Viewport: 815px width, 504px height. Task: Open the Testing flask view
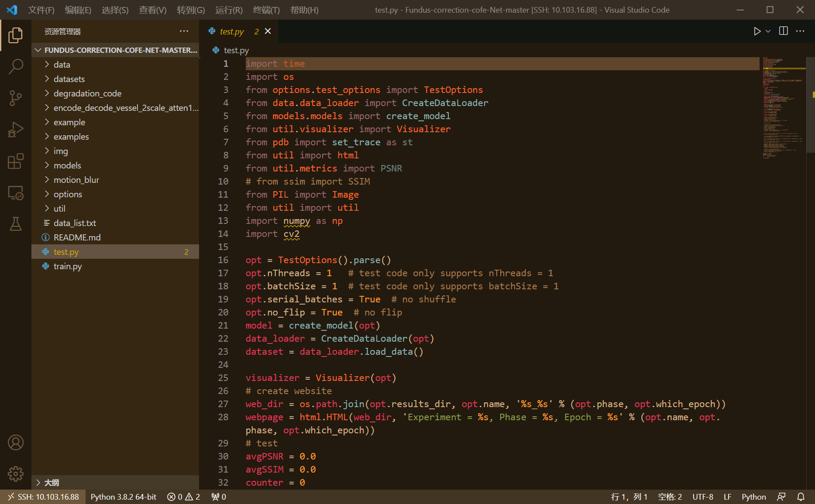[16, 224]
